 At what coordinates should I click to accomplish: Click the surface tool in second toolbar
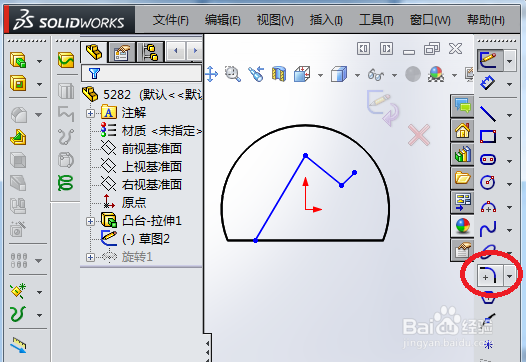coord(66,60)
